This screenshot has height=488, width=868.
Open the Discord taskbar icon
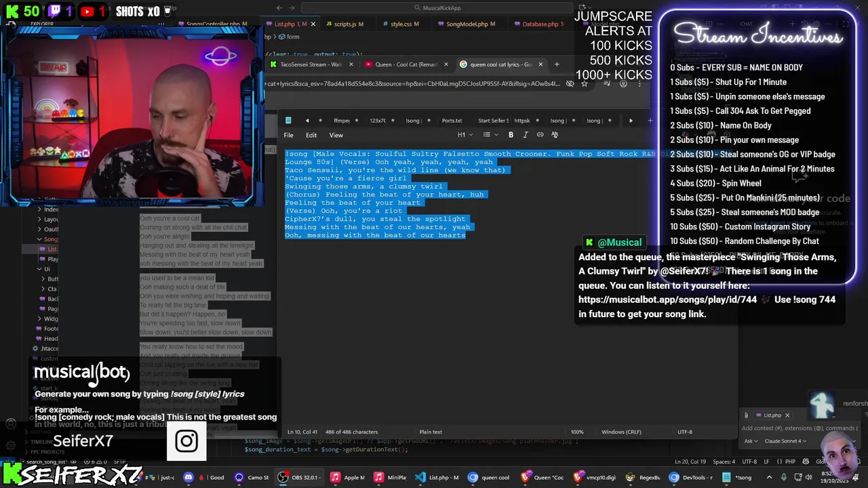(189, 477)
